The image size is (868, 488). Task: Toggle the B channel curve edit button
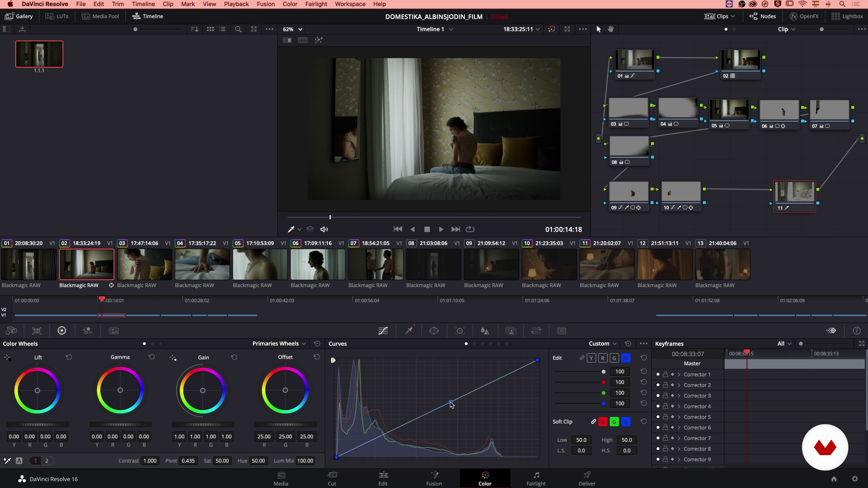pyautogui.click(x=626, y=358)
